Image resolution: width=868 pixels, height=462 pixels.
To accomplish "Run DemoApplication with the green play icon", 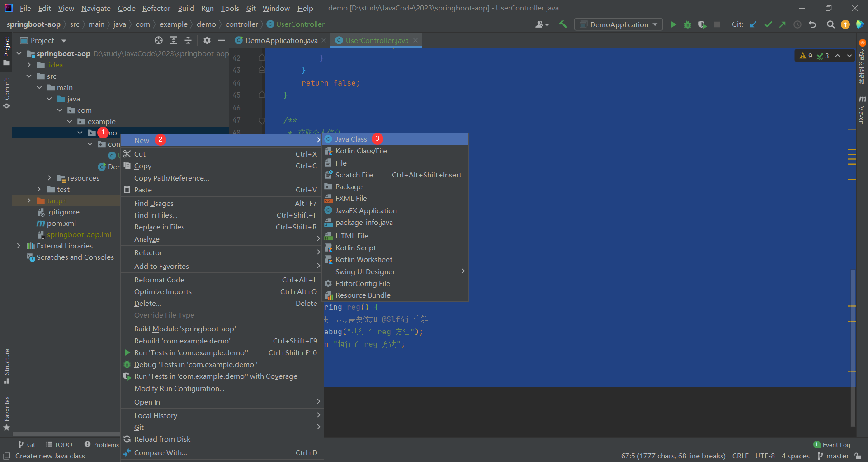I will (x=673, y=24).
